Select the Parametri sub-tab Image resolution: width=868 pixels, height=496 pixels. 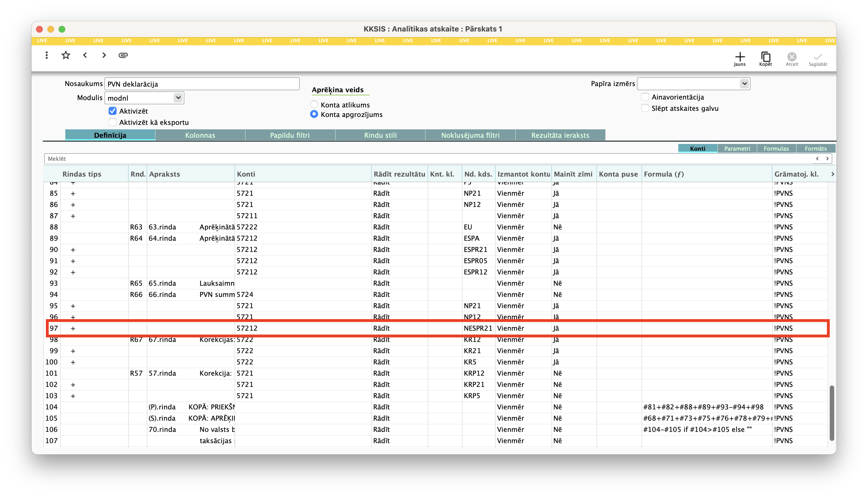737,148
